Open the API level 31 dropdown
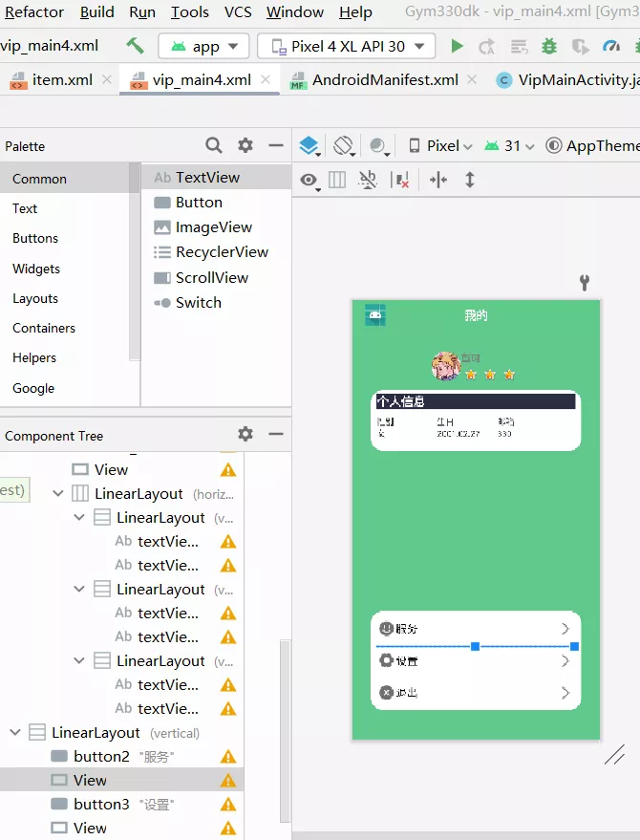The width and height of the screenshot is (640, 840). 509,145
